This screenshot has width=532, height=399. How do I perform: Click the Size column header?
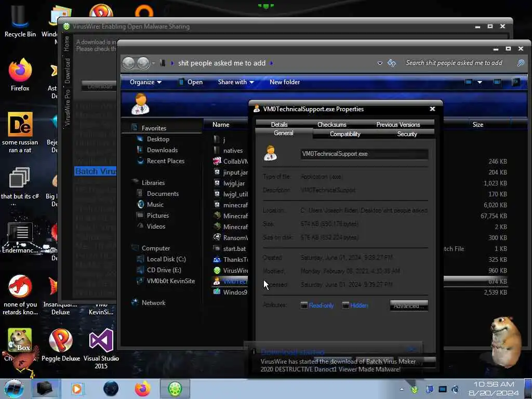[478, 125]
